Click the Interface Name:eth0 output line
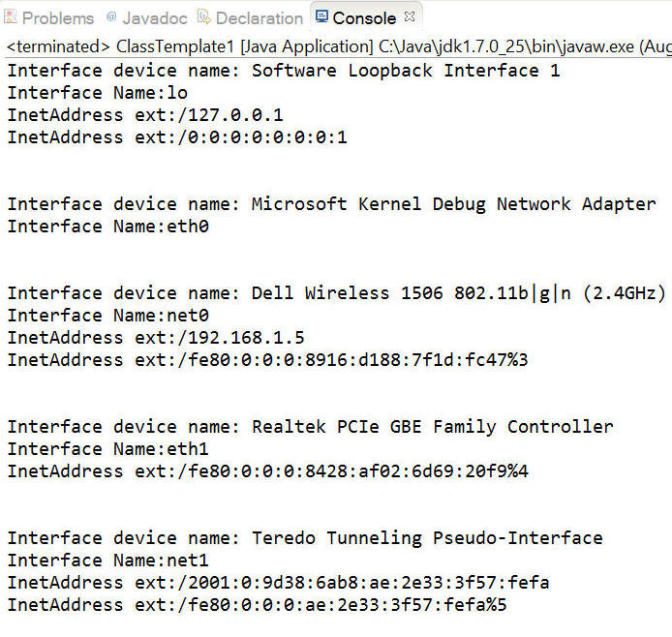Screen dimensions: 672x637 click(108, 227)
